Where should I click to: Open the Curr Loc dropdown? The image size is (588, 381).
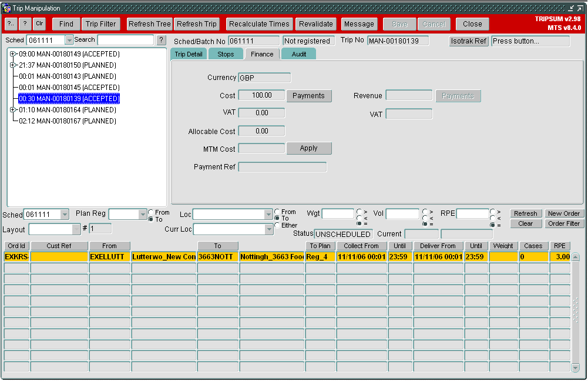click(269, 229)
